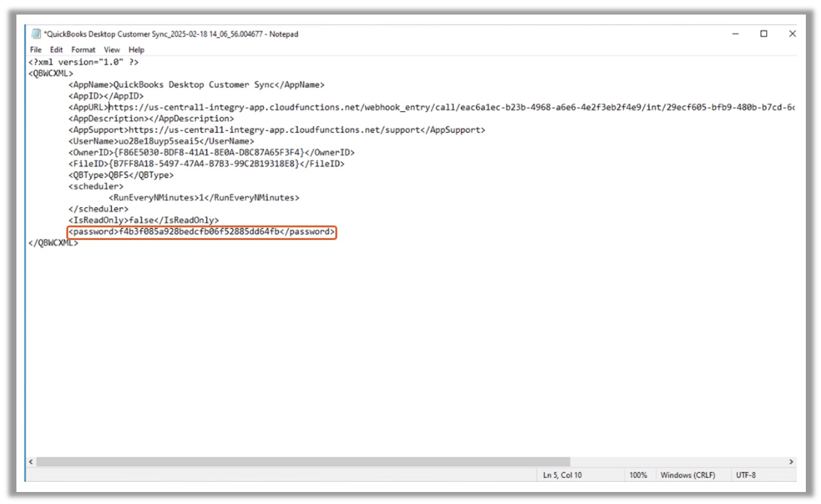Click the Ln 5, Col 10 status indicator

(x=563, y=475)
